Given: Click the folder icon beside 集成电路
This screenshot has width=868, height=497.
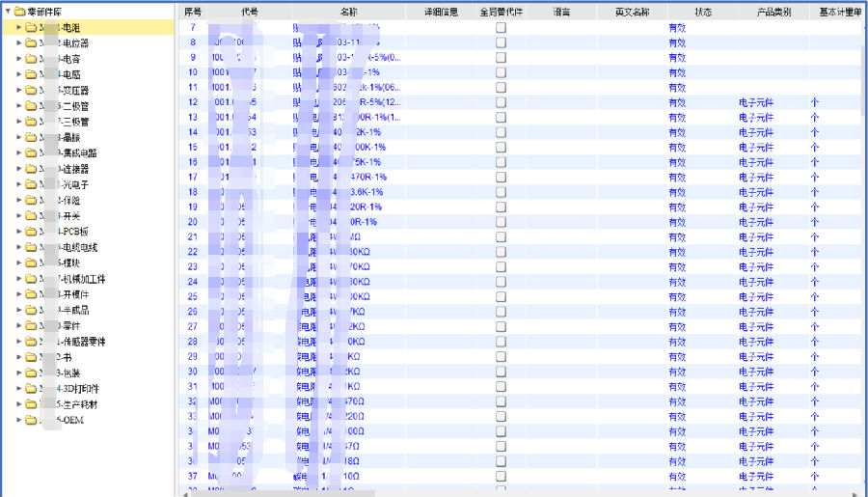Looking at the screenshot, I should coord(31,152).
